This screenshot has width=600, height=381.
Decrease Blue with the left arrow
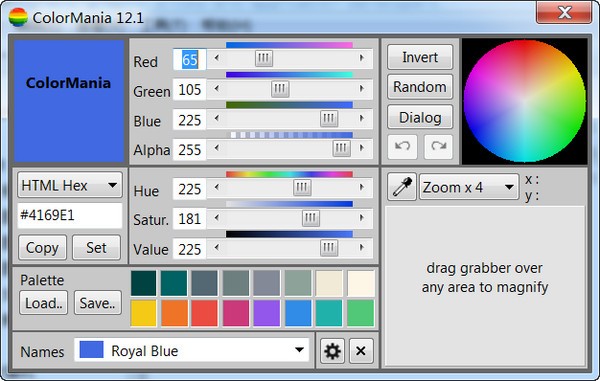pos(217,118)
